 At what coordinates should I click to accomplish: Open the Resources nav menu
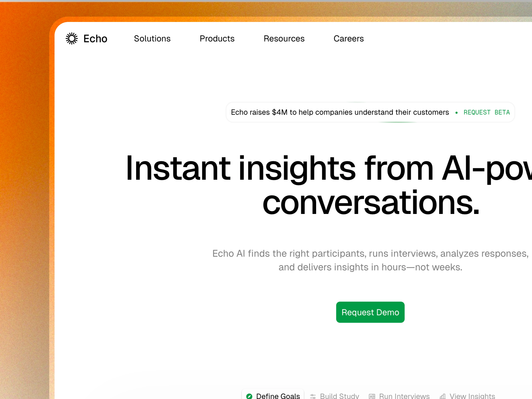[x=284, y=38]
